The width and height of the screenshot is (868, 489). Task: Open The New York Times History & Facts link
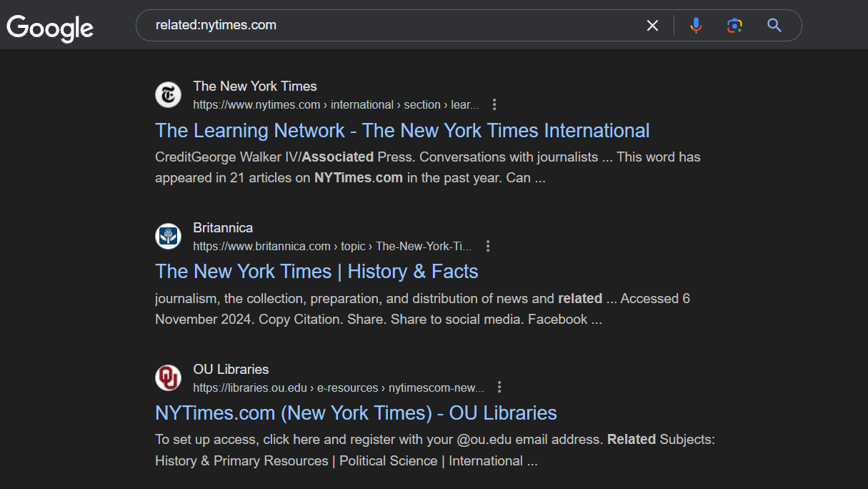[x=316, y=272]
